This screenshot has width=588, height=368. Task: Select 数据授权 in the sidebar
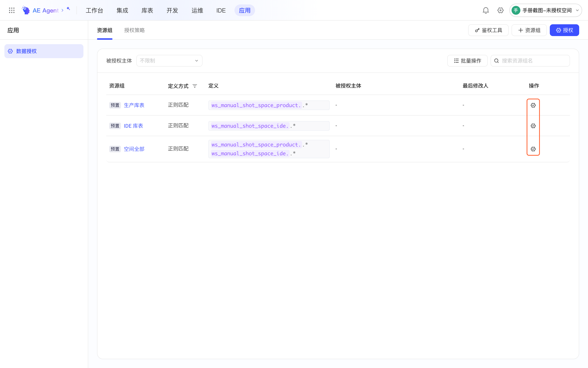coord(44,51)
